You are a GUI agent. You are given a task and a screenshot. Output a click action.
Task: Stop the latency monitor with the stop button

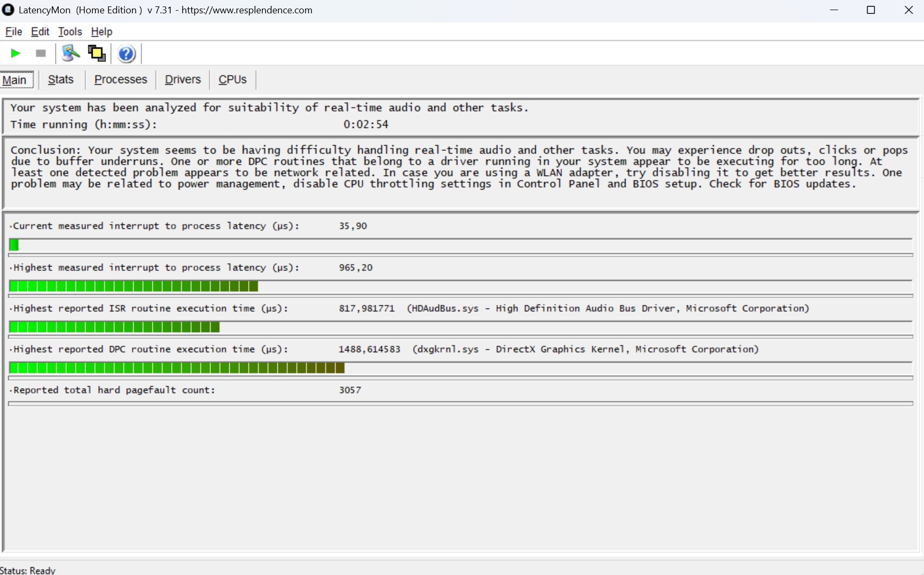(x=41, y=53)
